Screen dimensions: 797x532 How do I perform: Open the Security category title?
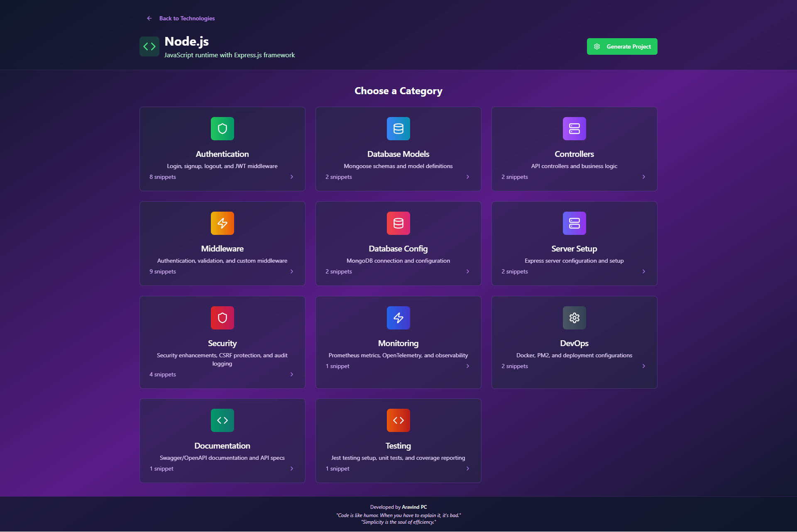(x=222, y=343)
